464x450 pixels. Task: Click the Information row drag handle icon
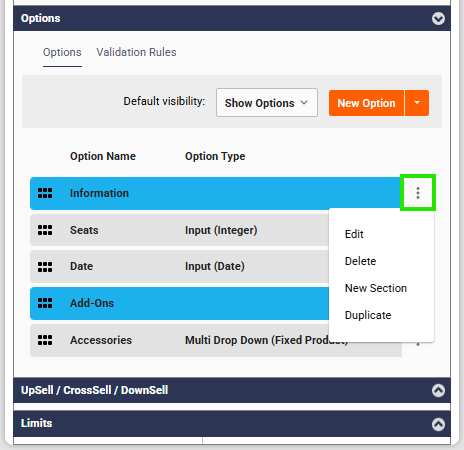point(45,193)
